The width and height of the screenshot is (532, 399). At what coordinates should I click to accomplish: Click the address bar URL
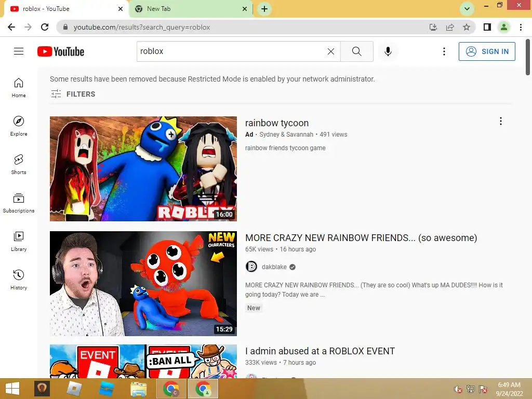[142, 27]
